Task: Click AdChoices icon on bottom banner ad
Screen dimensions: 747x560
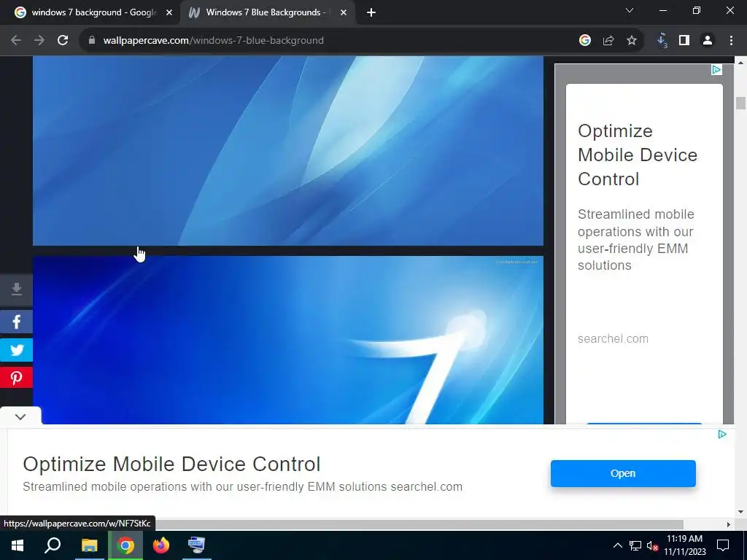Action: [722, 435]
